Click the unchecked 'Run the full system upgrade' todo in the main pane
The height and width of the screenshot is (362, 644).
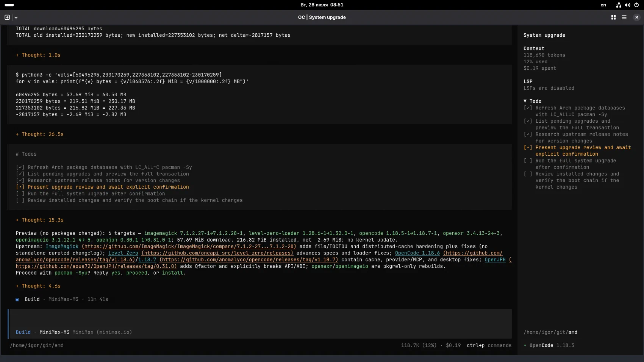90,194
